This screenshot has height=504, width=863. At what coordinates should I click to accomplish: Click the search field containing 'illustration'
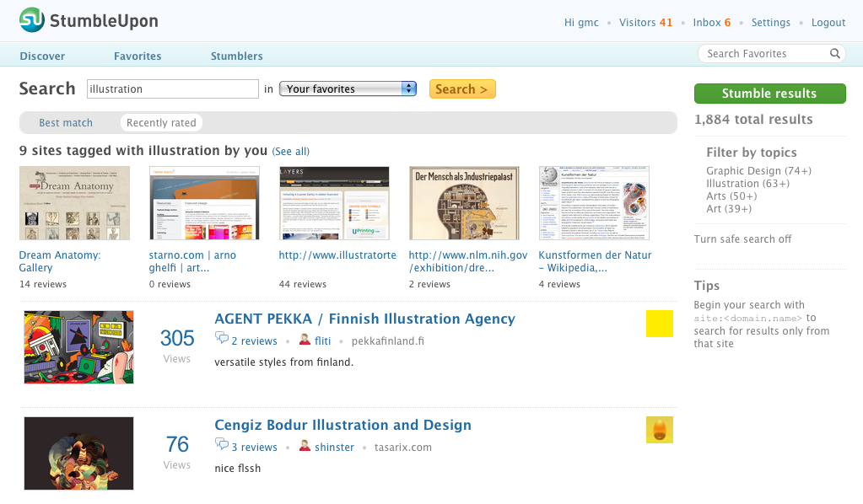[173, 88]
